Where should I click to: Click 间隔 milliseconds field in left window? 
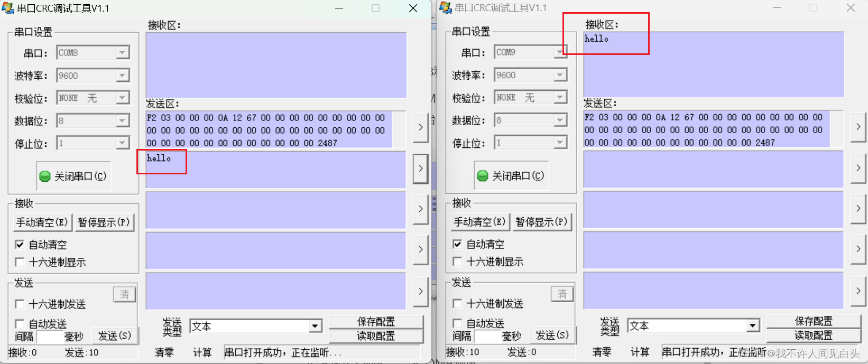(50, 337)
